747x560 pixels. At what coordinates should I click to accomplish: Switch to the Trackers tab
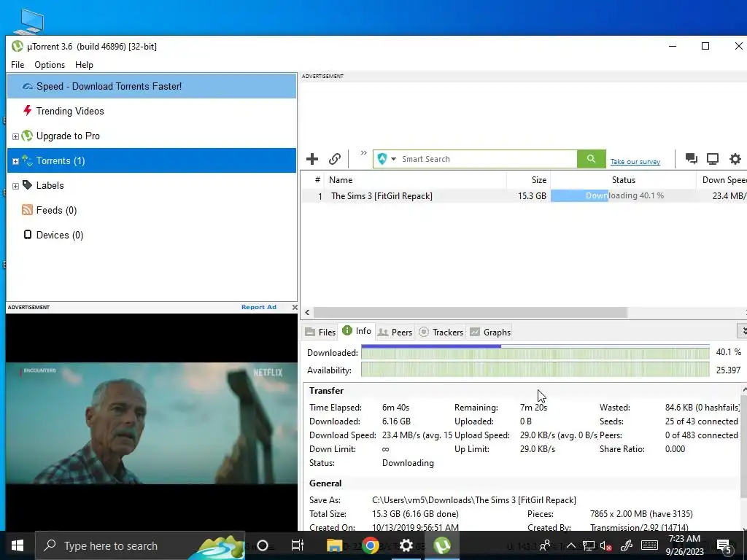click(x=441, y=332)
